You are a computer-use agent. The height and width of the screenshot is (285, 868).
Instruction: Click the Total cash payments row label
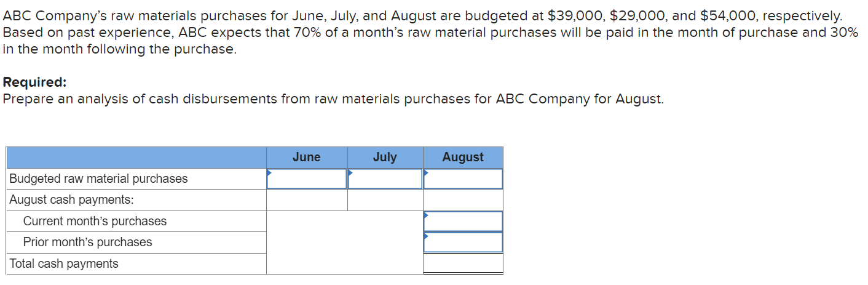pos(64,263)
